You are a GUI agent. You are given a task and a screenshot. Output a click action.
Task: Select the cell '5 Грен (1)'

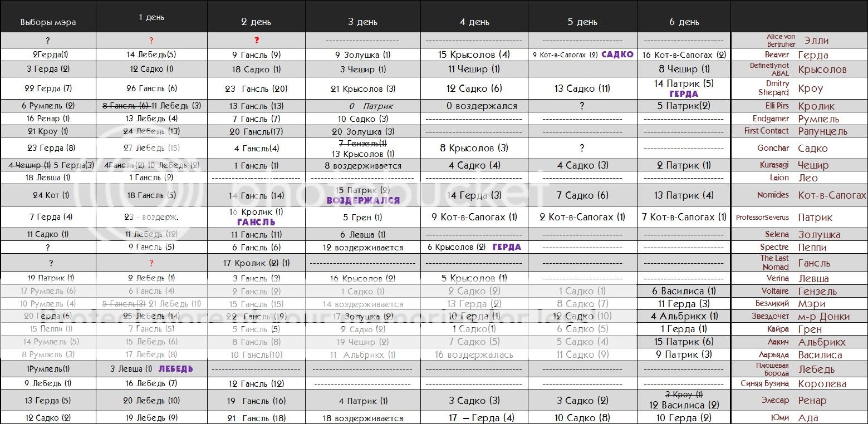pos(364,218)
